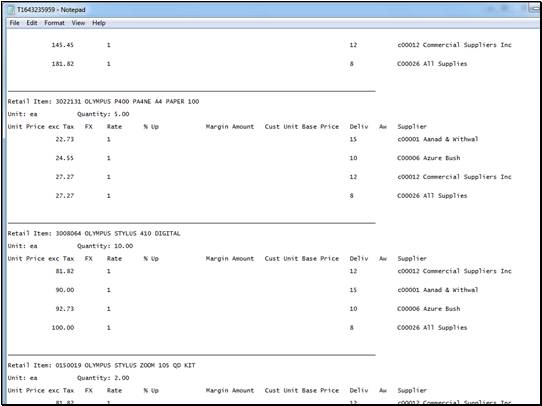542x406 pixels.
Task: Open the View menu
Action: (x=78, y=23)
